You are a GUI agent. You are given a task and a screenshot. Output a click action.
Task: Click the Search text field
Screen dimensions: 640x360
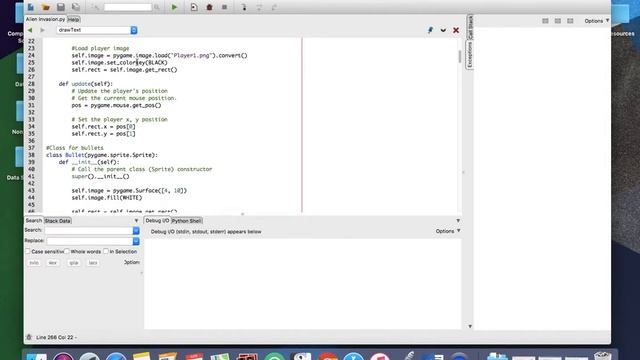pos(89,231)
